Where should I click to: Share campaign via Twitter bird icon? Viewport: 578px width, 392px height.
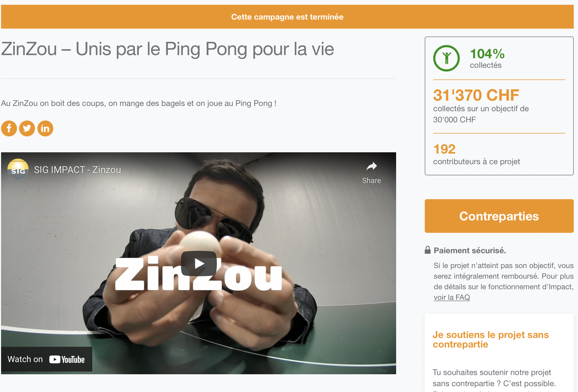pyautogui.click(x=27, y=128)
